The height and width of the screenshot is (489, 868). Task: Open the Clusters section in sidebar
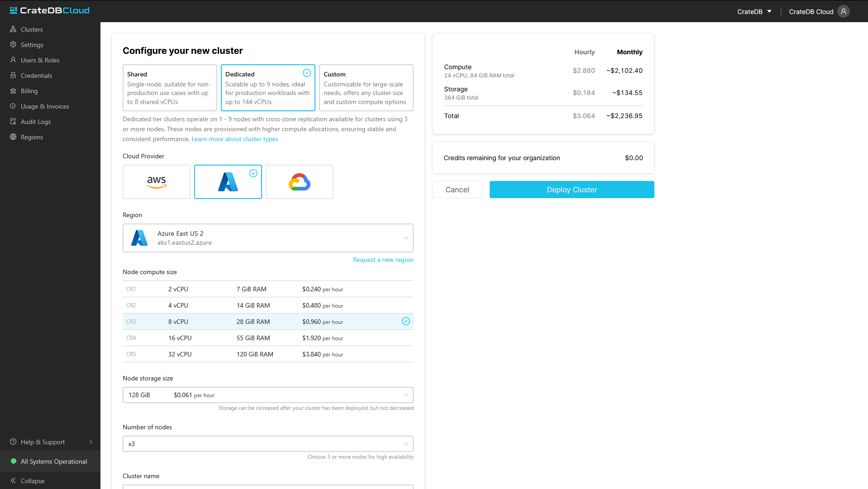(x=32, y=29)
